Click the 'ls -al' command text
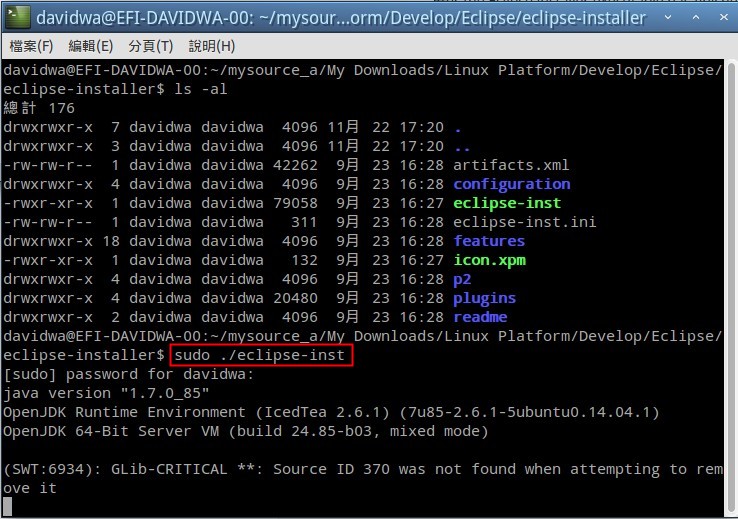738x519 pixels. [201, 89]
